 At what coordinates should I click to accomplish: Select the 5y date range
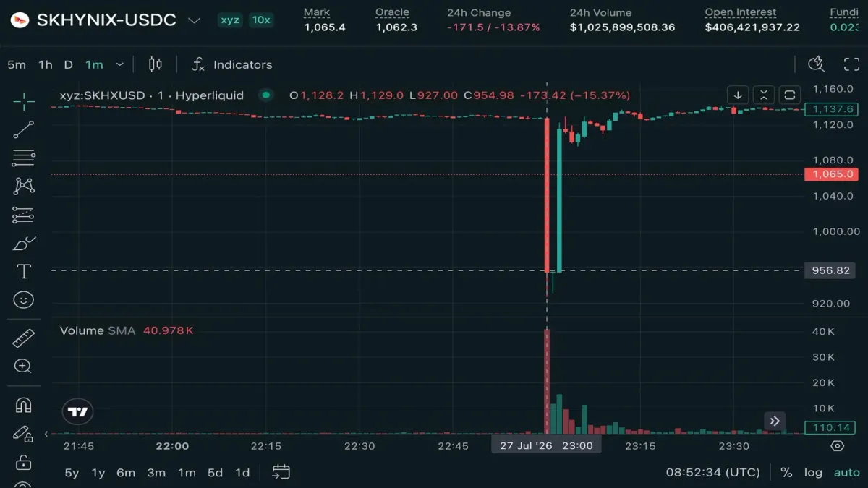72,472
